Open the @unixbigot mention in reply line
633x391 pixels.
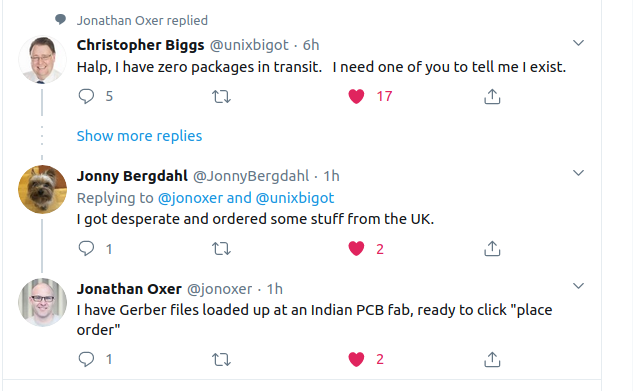pos(295,198)
